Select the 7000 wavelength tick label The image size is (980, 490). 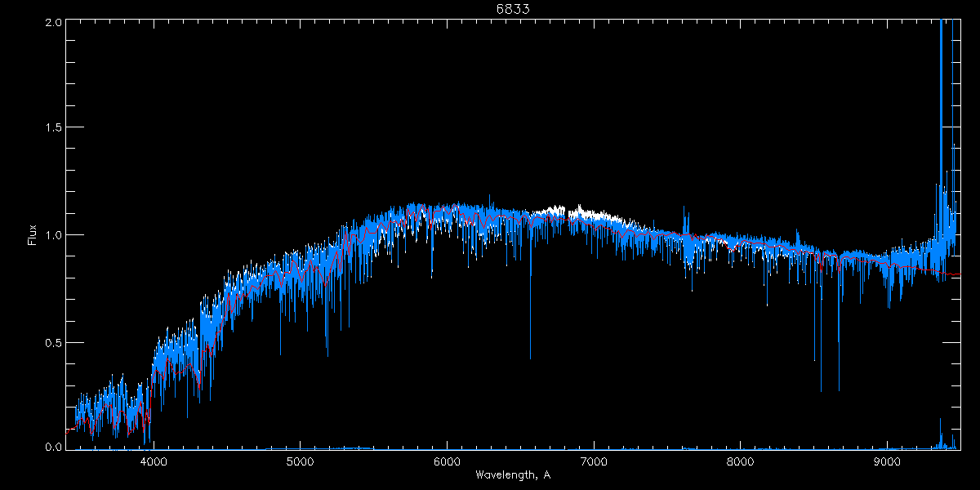(594, 461)
